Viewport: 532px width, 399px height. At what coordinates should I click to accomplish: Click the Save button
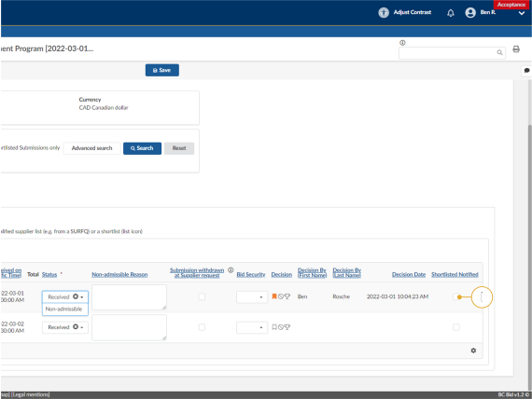coord(162,70)
